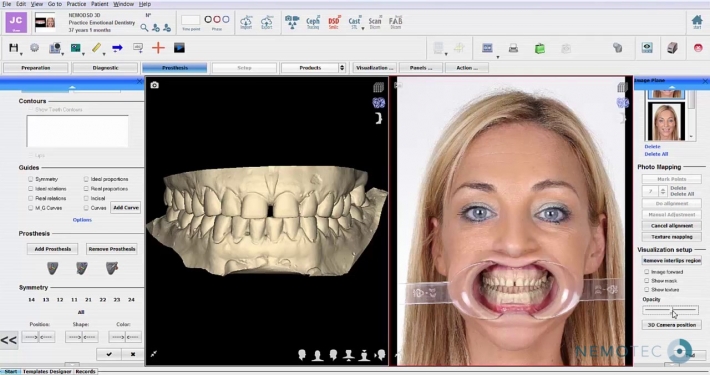This screenshot has width=710, height=375.
Task: Open the Products dropdown
Action: click(x=313, y=68)
